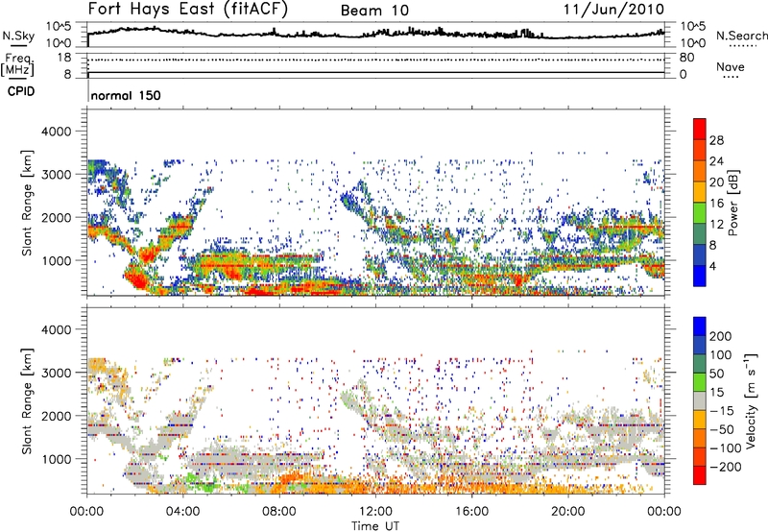Click the 'Time UT' axis title
This screenshot has height=532, width=768.
[375, 526]
